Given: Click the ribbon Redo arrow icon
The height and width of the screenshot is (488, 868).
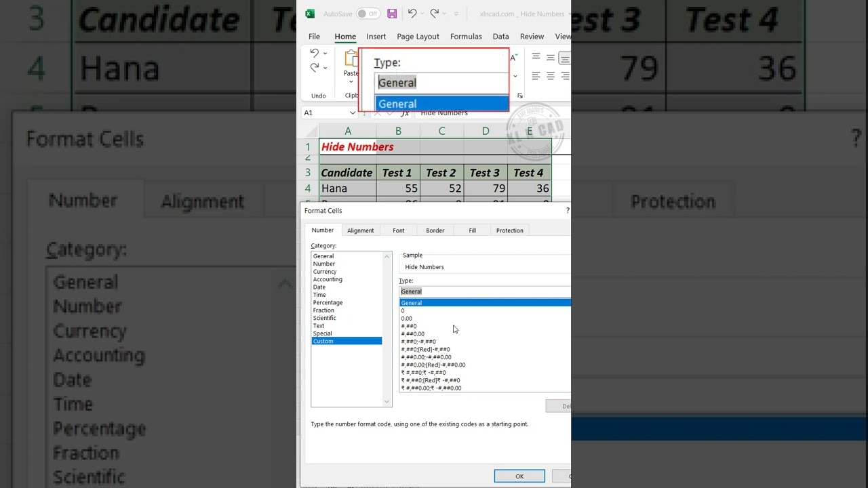Looking at the screenshot, I should pyautogui.click(x=314, y=67).
